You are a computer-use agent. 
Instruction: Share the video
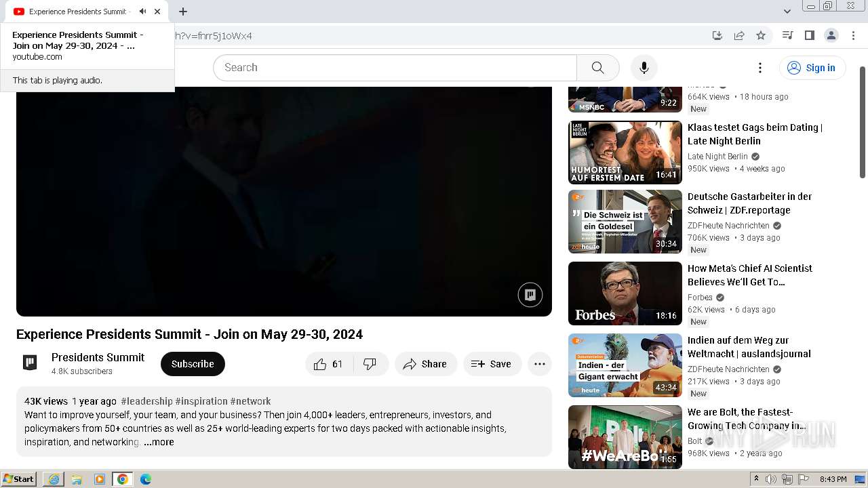[426, 364]
